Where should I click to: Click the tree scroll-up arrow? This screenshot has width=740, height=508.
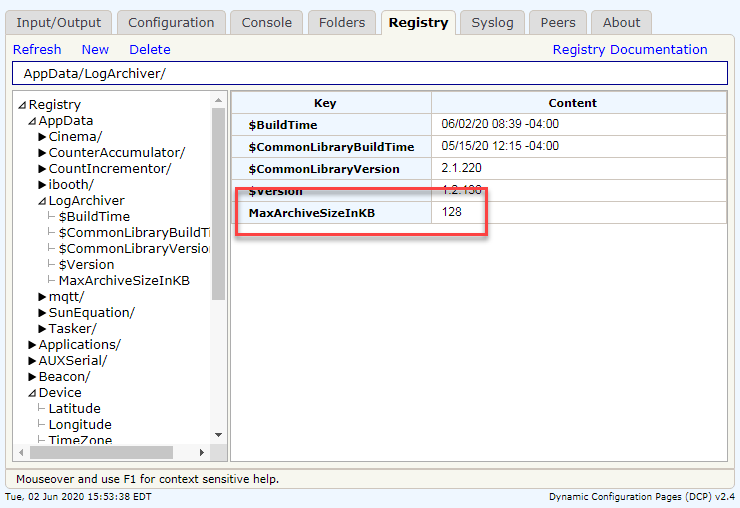(218, 100)
